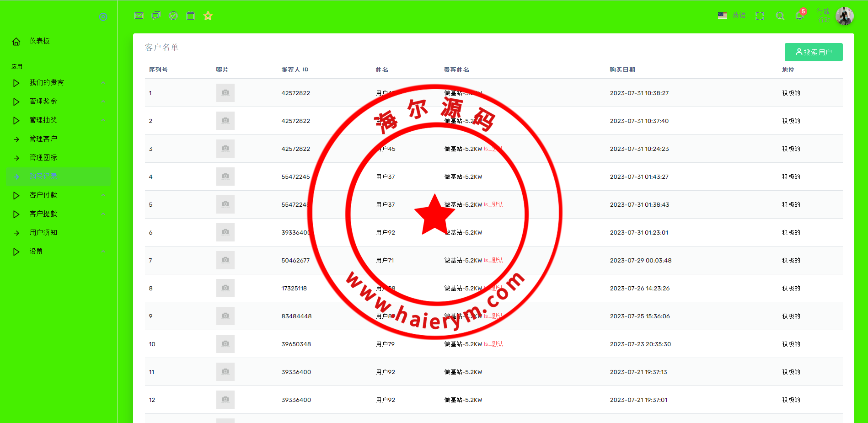Select the highlighted 购买记录 menu item
868x423 pixels.
(x=59, y=177)
